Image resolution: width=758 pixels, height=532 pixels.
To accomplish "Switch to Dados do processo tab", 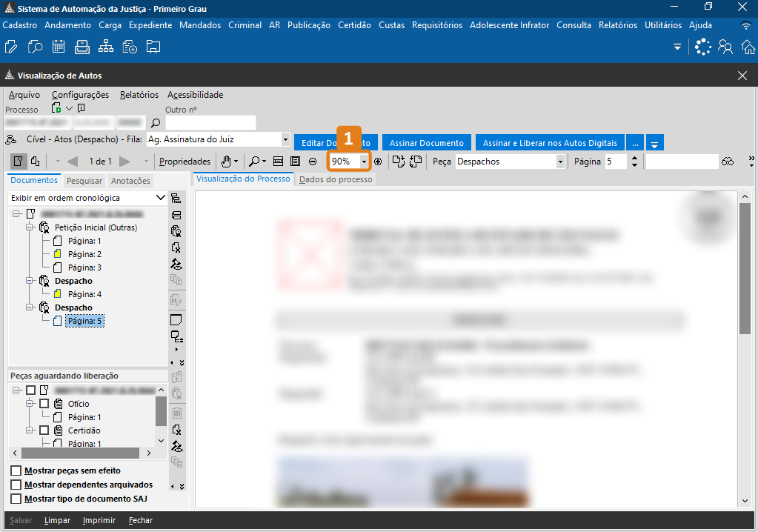I will coord(336,179).
